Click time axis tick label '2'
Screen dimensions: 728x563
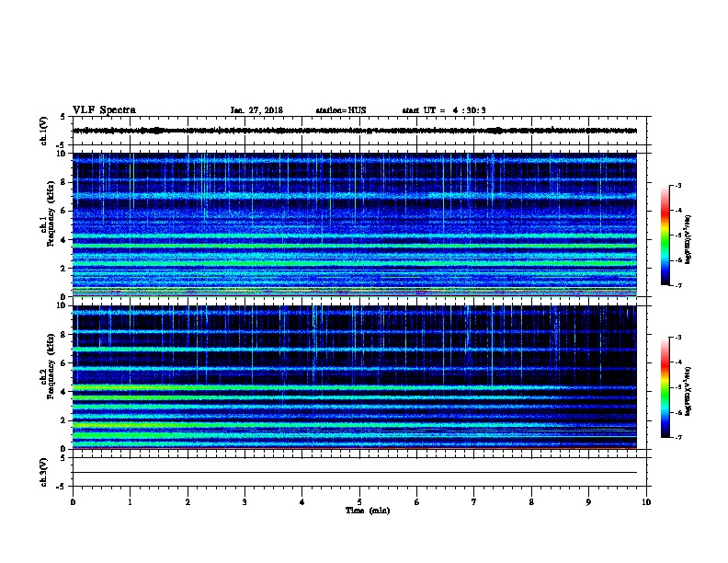pos(188,502)
